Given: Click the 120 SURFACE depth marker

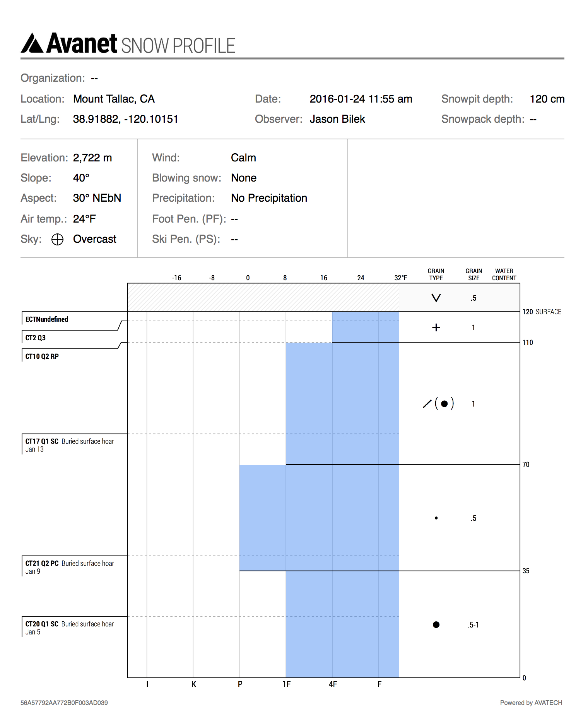Looking at the screenshot, I should (x=542, y=312).
